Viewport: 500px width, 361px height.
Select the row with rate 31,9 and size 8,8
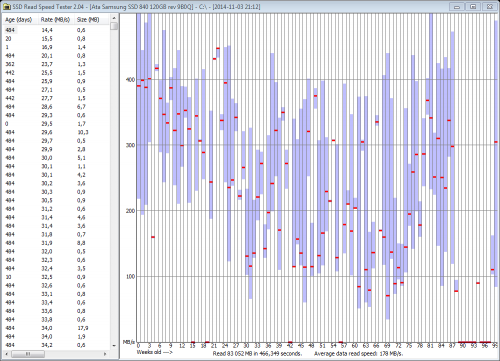coord(56,243)
